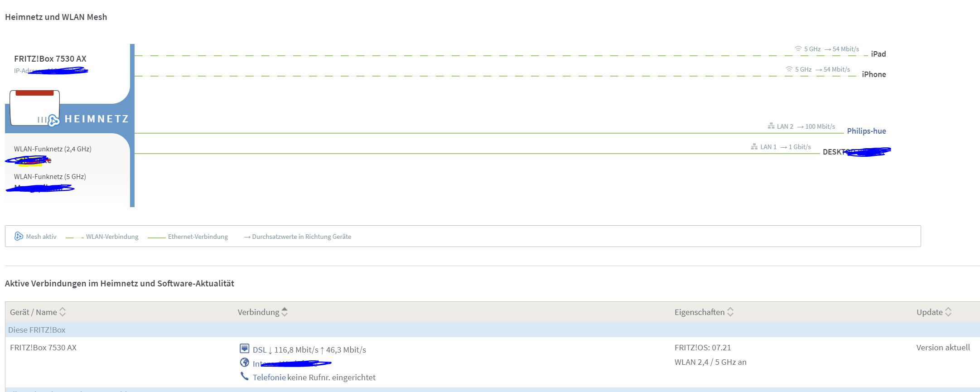Click the Aktive Verbindungen im Heimnetz heading
The height and width of the screenshot is (392, 980).
pyautogui.click(x=120, y=284)
